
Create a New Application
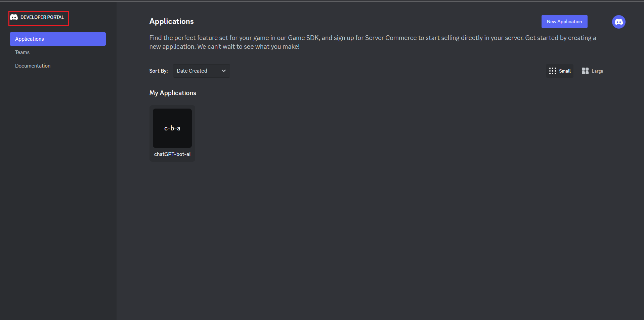(x=564, y=21)
